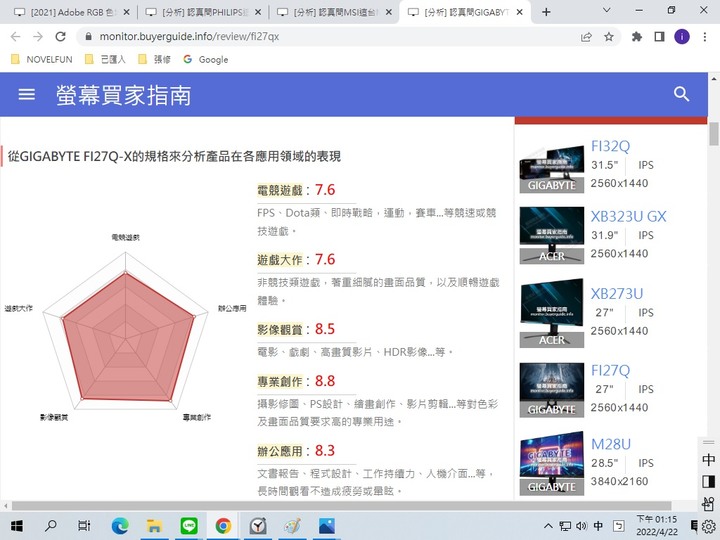This screenshot has width=720, height=540.
Task: Click the 影像觀賞 score label
Action: pyautogui.click(x=280, y=330)
